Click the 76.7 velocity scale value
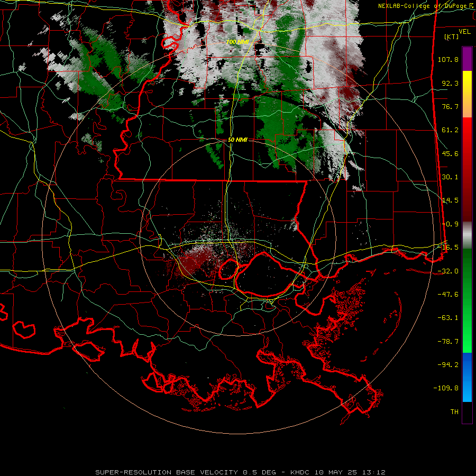The width and height of the screenshot is (476, 476). tap(450, 106)
